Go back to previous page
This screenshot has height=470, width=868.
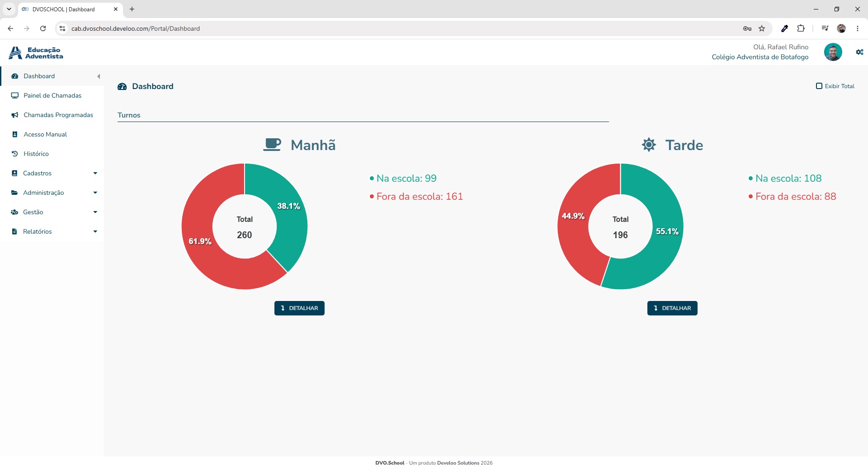pyautogui.click(x=10, y=28)
